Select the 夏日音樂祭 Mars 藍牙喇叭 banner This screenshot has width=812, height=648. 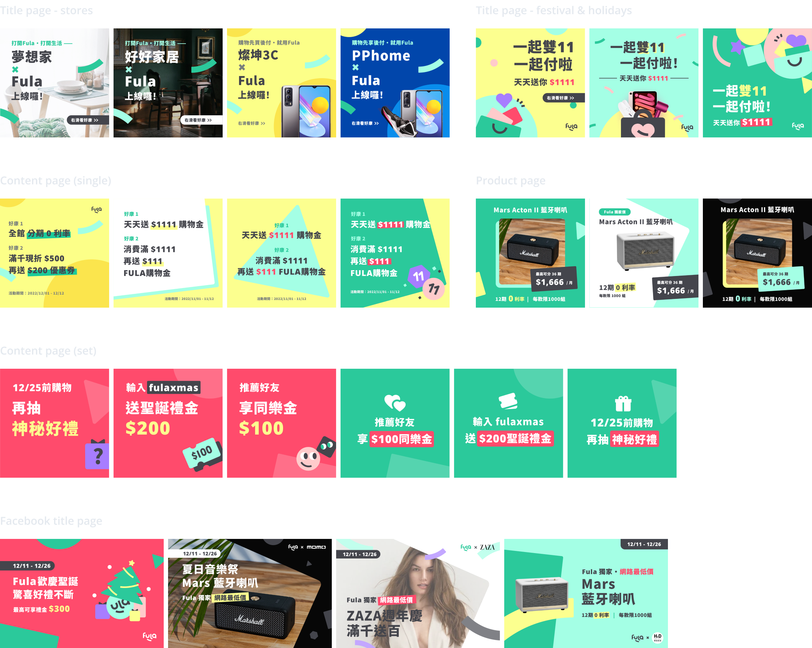pyautogui.click(x=250, y=593)
